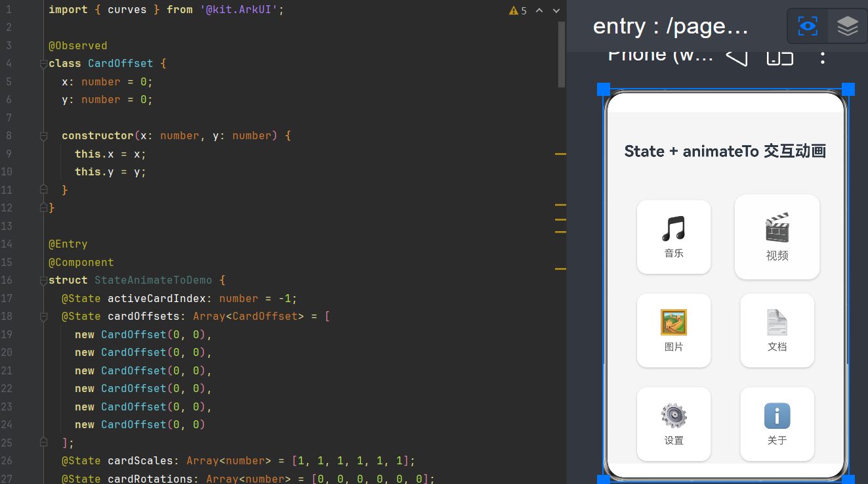The image size is (868, 484).
Task: Click the StateAnimateToDemo struct name
Action: pos(154,280)
